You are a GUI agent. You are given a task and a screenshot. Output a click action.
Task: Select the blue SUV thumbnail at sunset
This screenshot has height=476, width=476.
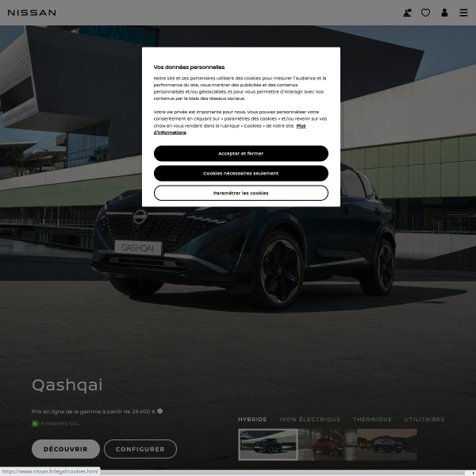[387, 444]
